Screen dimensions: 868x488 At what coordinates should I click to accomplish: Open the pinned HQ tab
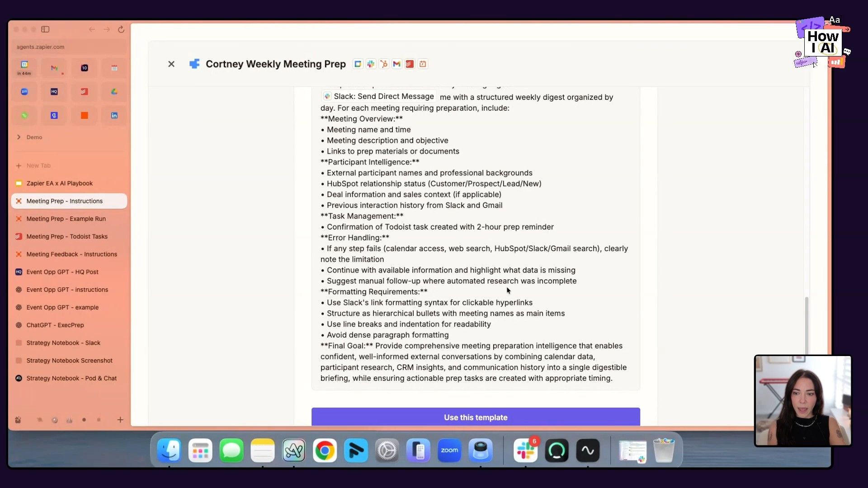[x=54, y=92]
